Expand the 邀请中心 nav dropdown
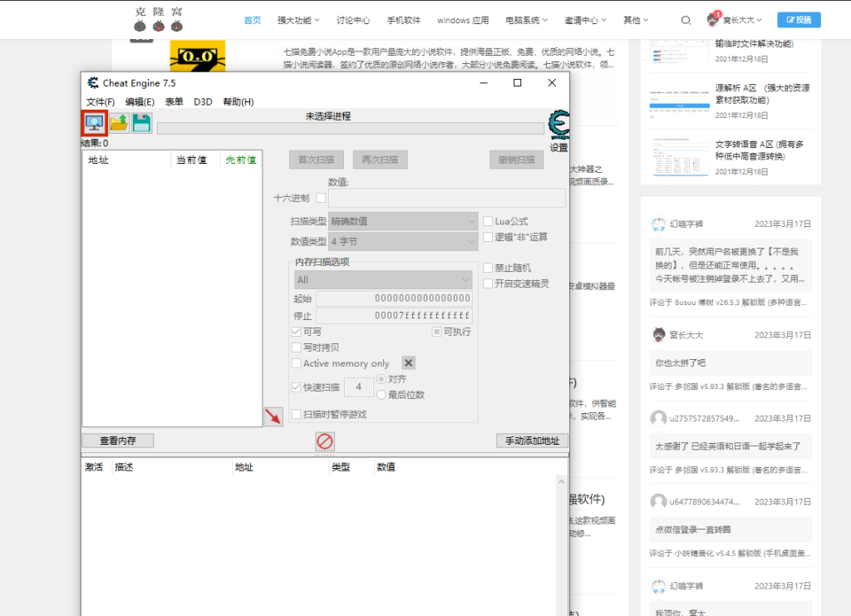The image size is (851, 616). [585, 20]
